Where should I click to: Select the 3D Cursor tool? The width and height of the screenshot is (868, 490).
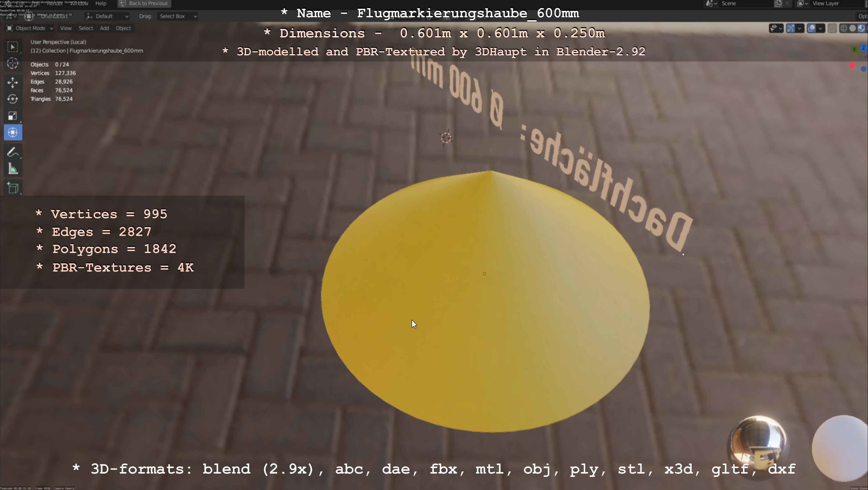click(x=13, y=63)
